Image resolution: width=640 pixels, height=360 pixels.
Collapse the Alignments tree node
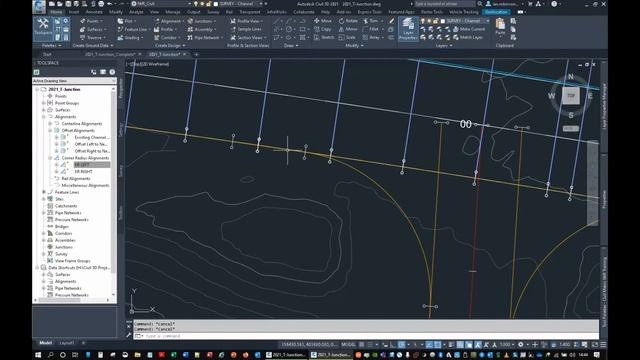click(x=44, y=117)
